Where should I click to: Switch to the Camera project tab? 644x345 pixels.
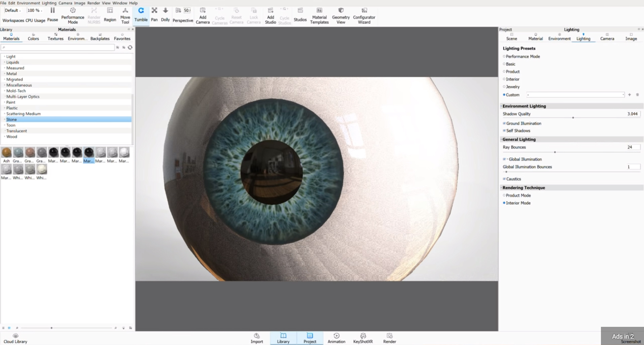click(607, 37)
